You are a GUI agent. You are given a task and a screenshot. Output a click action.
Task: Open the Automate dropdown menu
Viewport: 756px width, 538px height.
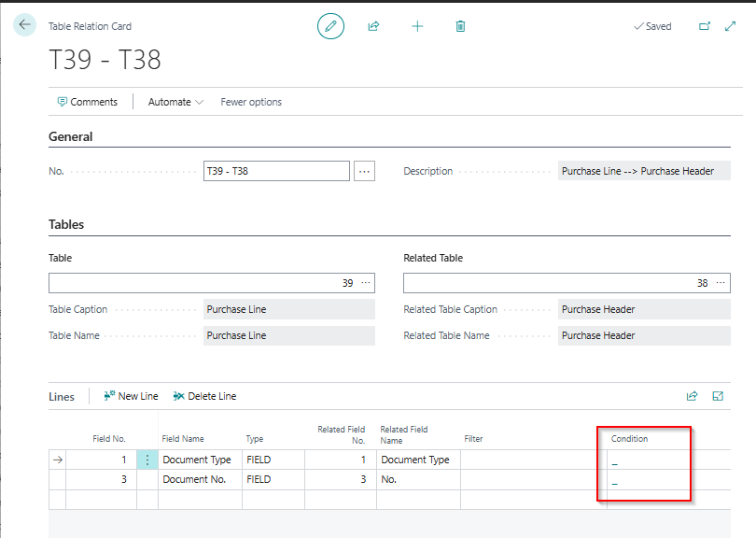click(175, 102)
